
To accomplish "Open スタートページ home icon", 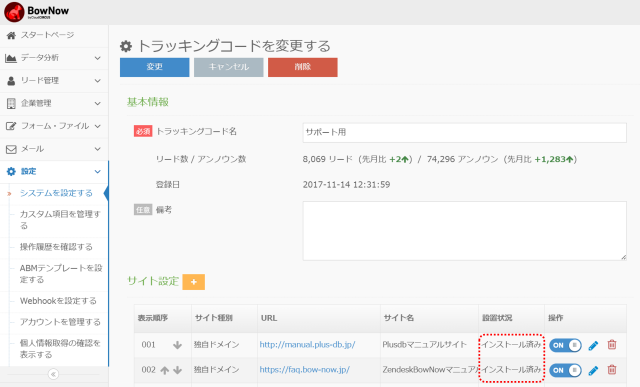I will [x=11, y=36].
